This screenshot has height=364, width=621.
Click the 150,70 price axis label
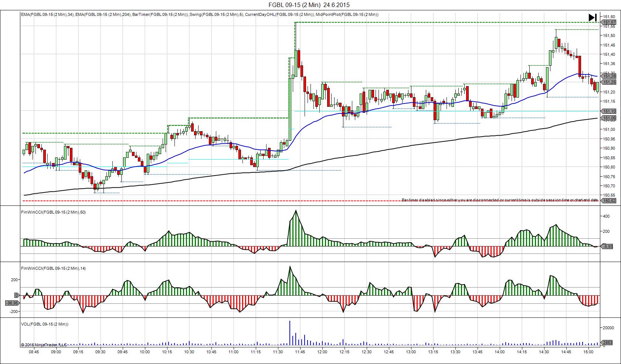pos(609,186)
